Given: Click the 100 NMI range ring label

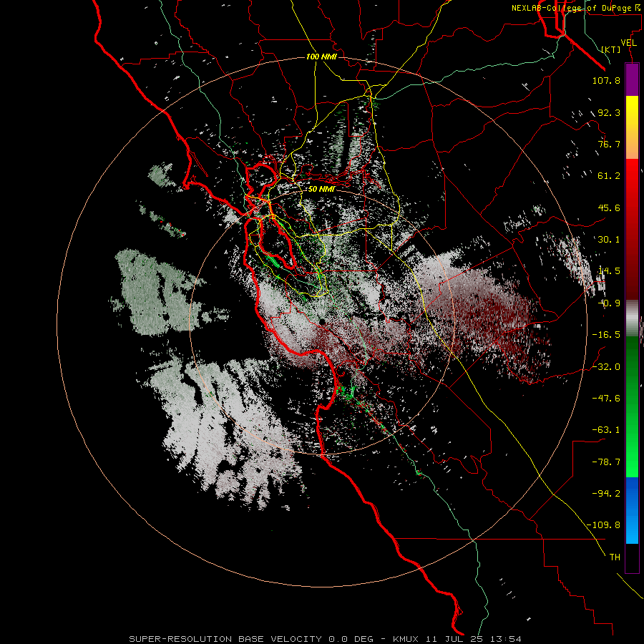Looking at the screenshot, I should point(321,57).
